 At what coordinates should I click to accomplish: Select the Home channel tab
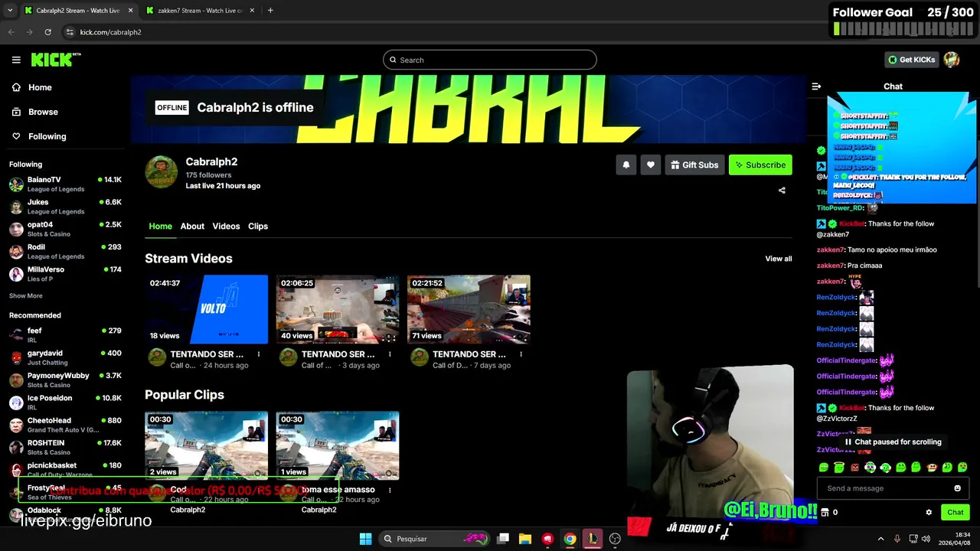[160, 227]
